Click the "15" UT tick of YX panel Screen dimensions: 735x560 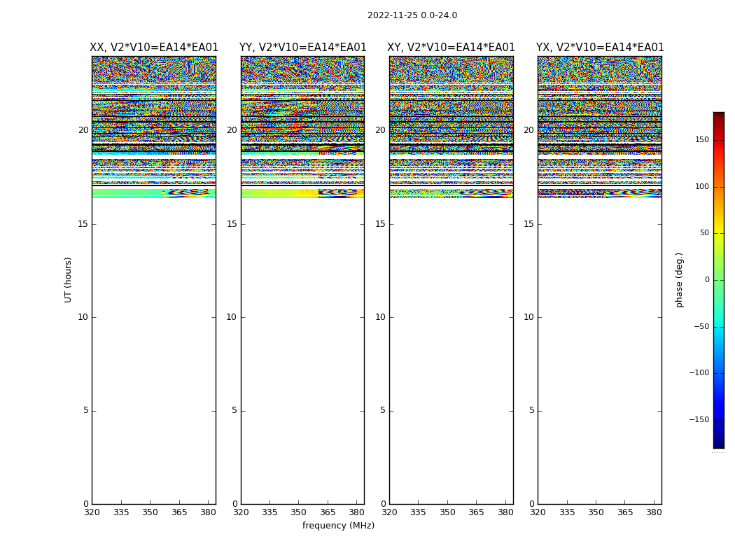click(x=528, y=224)
